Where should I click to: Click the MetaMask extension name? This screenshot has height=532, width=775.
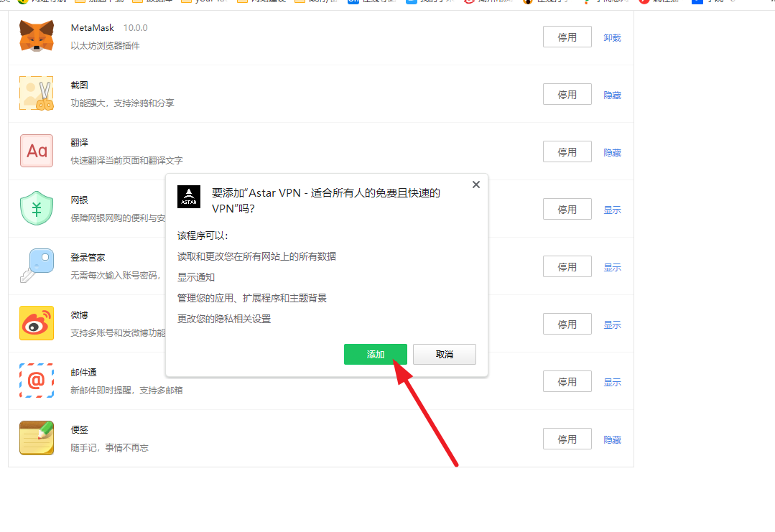pyautogui.click(x=93, y=28)
